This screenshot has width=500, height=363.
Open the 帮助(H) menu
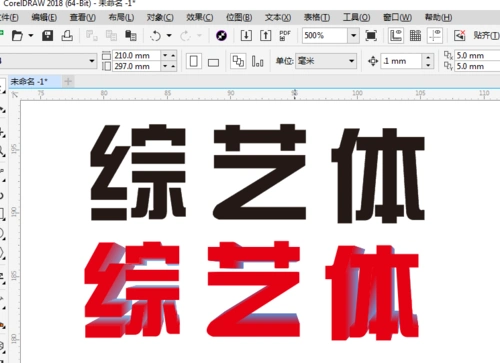coord(438,17)
